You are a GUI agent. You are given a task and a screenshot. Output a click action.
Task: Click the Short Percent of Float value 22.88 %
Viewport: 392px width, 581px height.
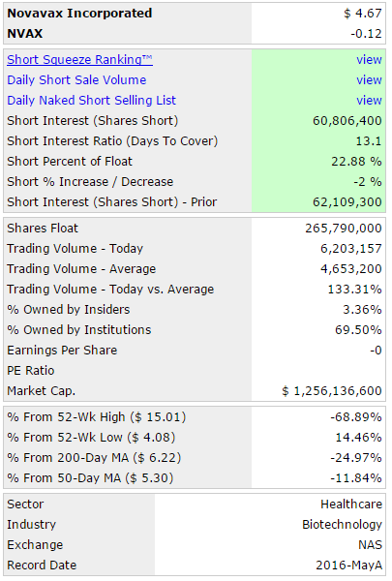click(x=356, y=162)
